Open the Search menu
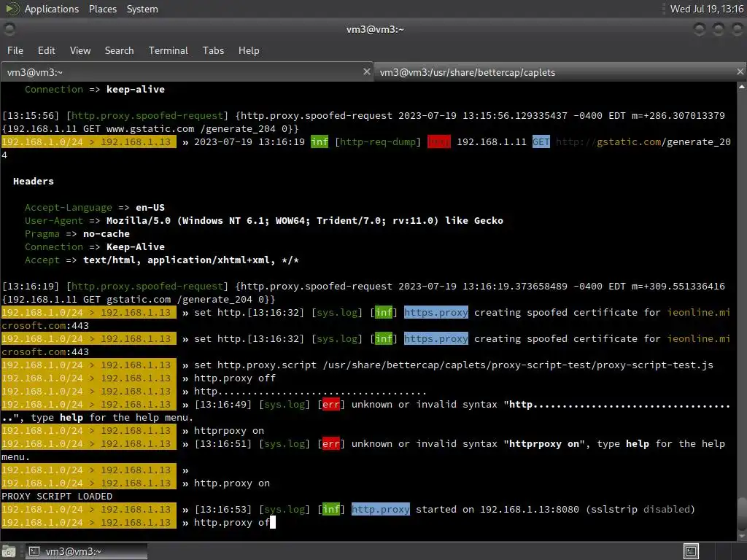This screenshot has height=560, width=747. click(119, 50)
